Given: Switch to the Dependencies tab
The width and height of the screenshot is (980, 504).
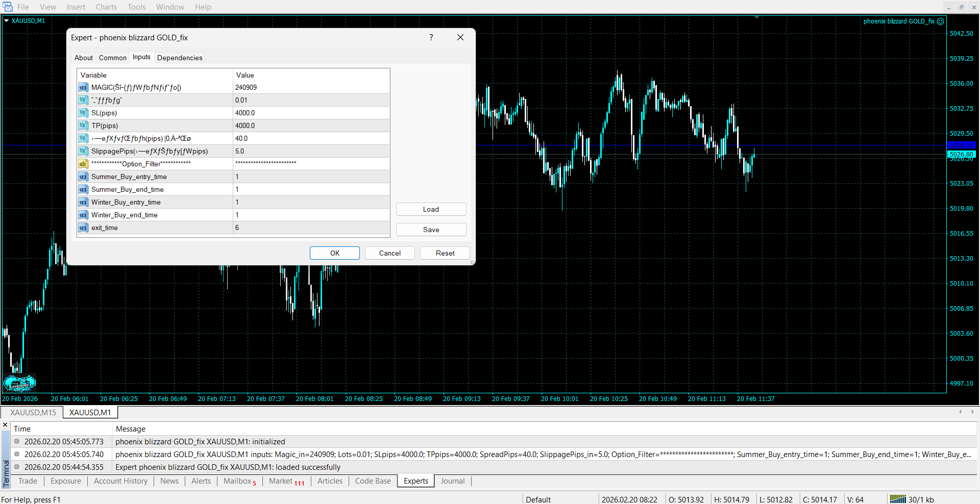Looking at the screenshot, I should point(180,58).
